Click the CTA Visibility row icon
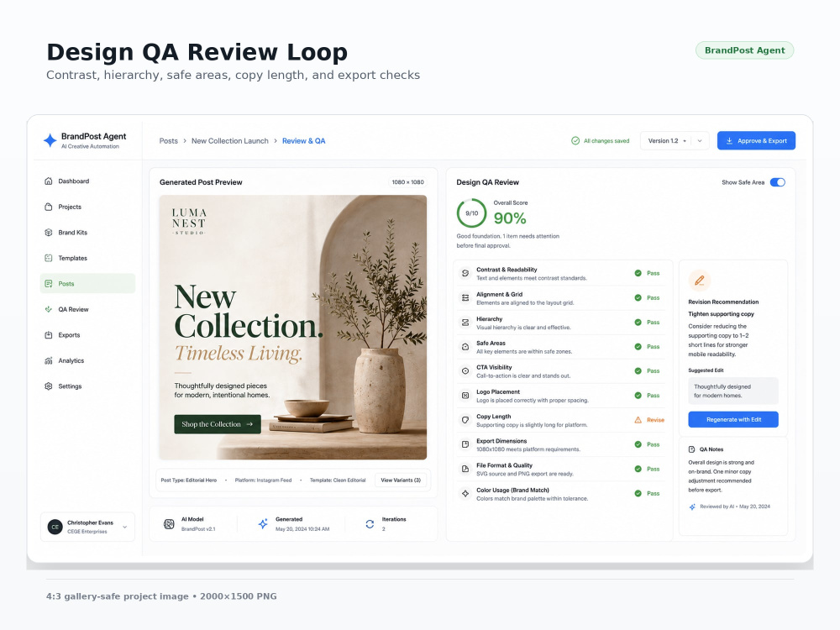This screenshot has width=840, height=630. [x=465, y=370]
